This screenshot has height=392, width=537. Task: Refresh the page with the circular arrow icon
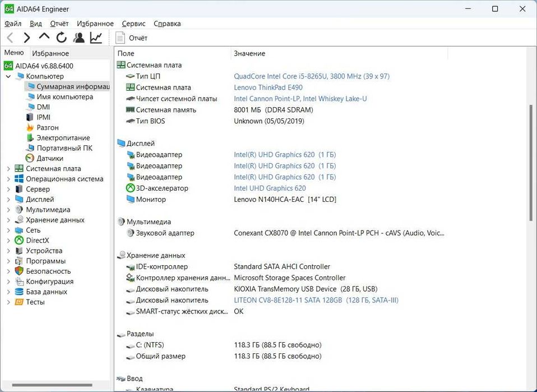click(61, 38)
